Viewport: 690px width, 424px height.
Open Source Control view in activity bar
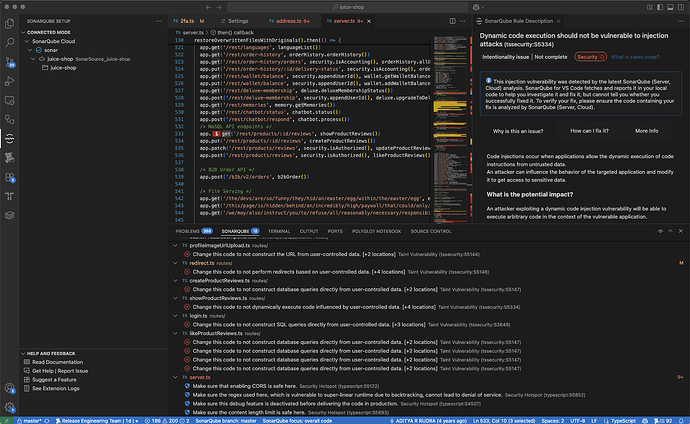pyautogui.click(x=9, y=62)
